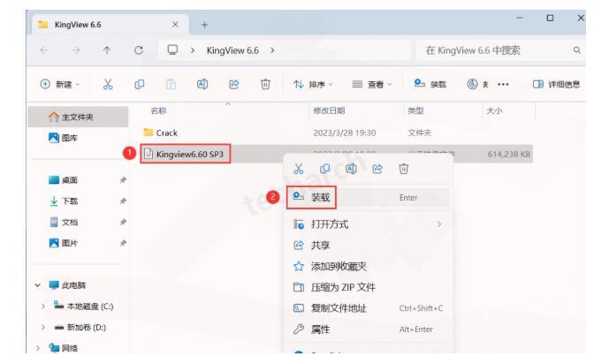Close the KingView 6.6 tab
Screen dimensions: 609x364
[x=175, y=25]
